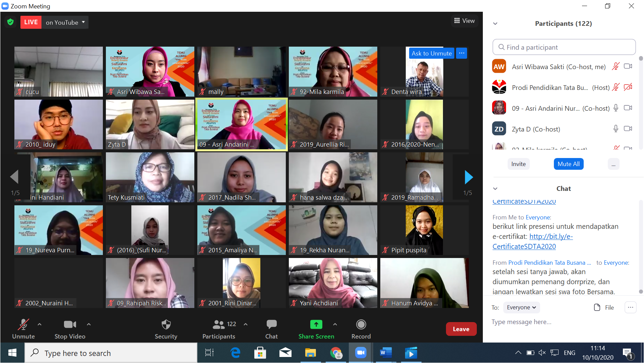Screen dimensions: 644x363
Task: Open Mail app from taskbar
Action: point(285,353)
